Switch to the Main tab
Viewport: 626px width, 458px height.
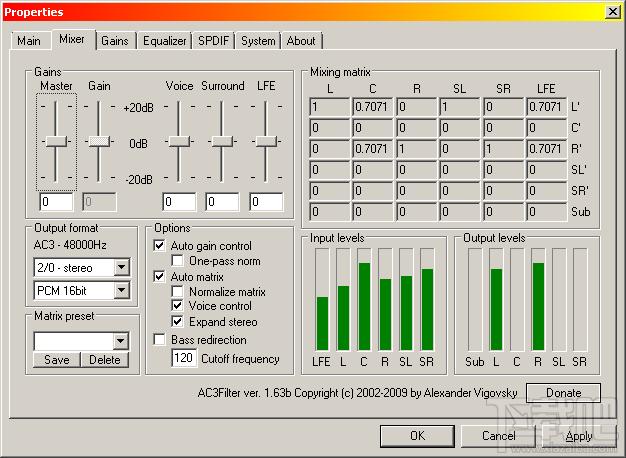(29, 41)
